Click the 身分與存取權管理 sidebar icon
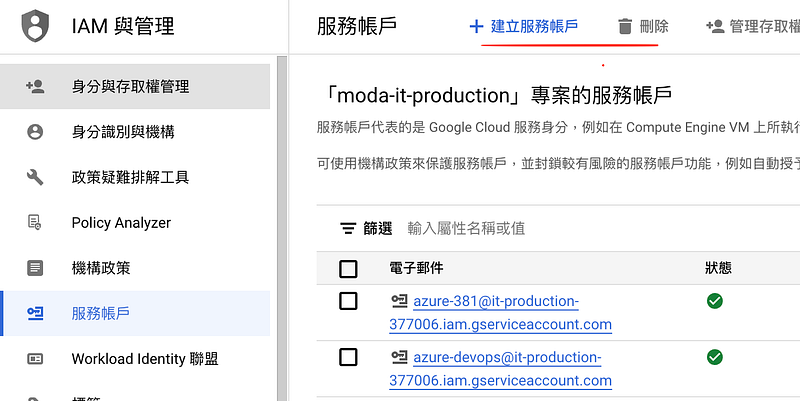 coord(35,87)
